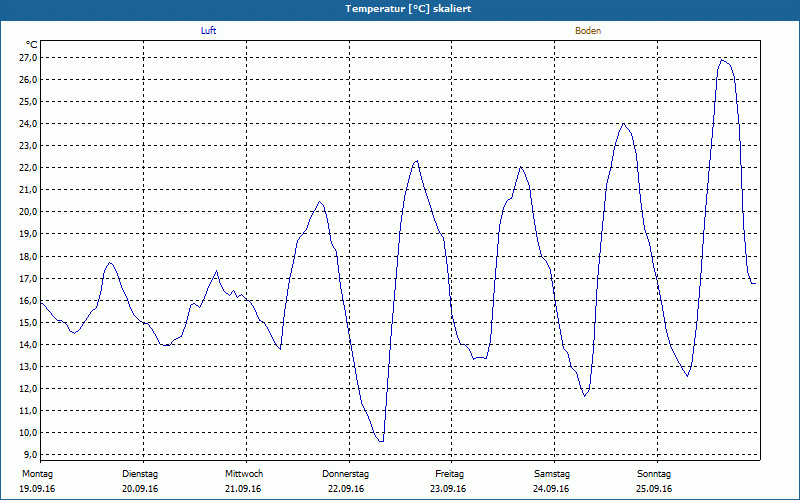Click the Luft legend label
This screenshot has width=800, height=500.
click(x=208, y=31)
